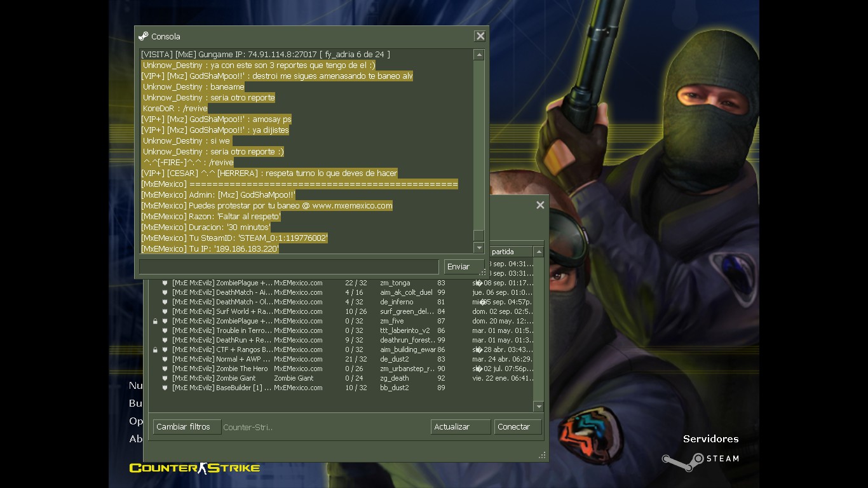Click shield icon of Trouble in Terro server
This screenshot has width=868, height=488.
click(165, 330)
